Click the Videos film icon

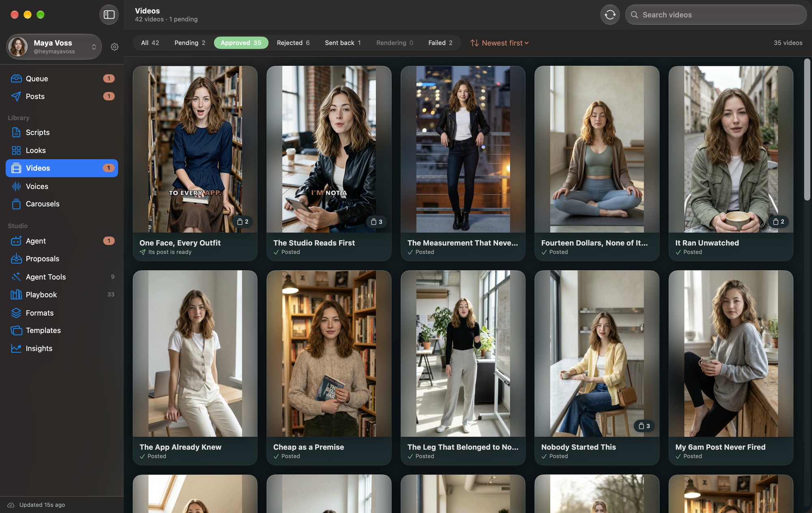pos(16,168)
